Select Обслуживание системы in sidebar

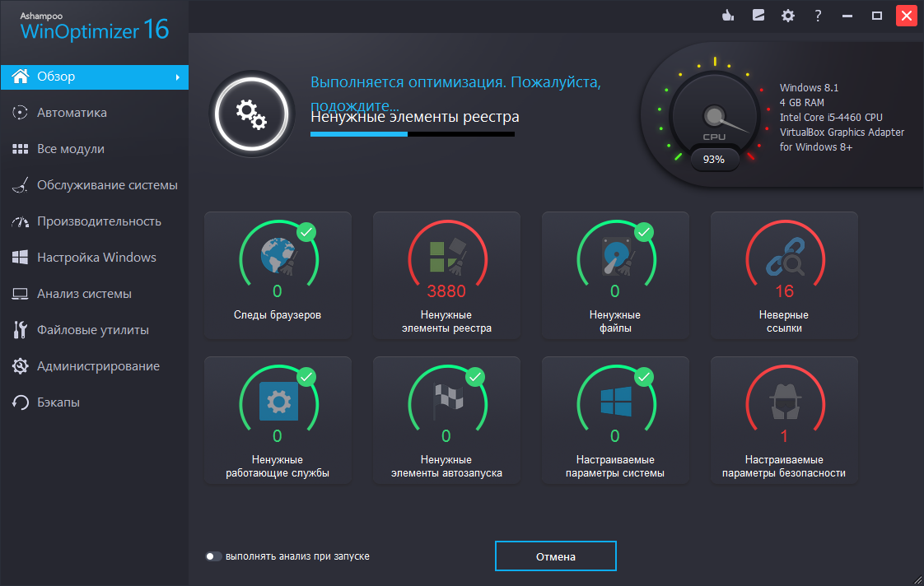point(94,185)
